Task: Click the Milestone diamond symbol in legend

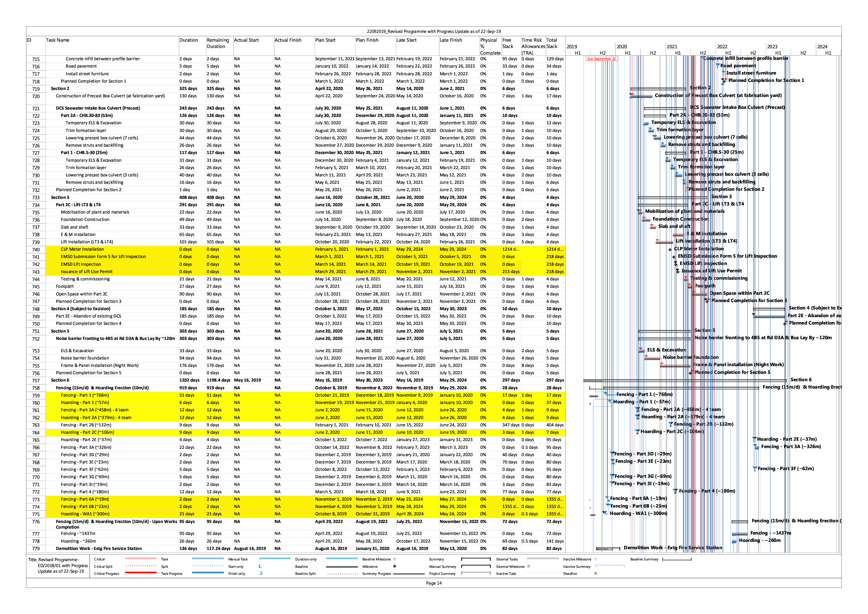Action: tap(394, 566)
